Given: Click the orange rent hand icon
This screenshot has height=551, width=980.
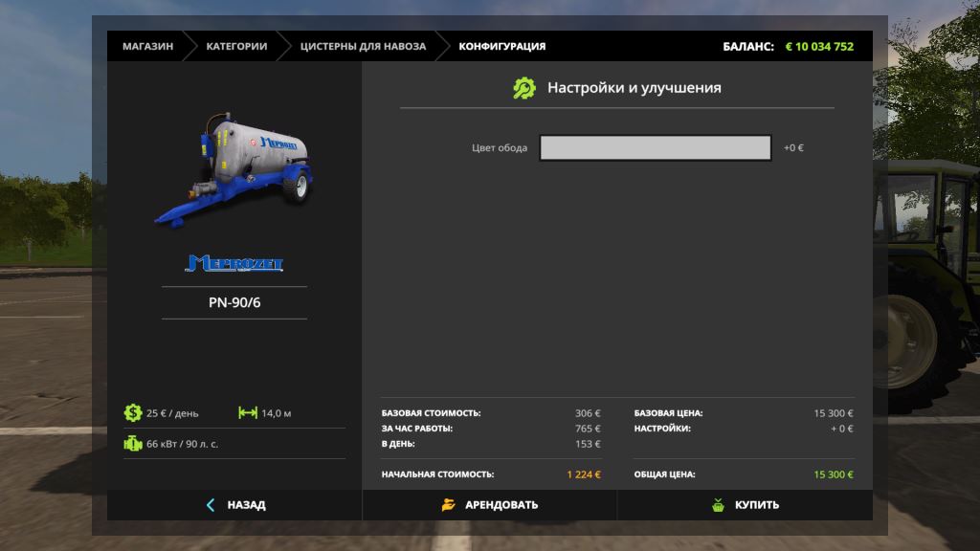Looking at the screenshot, I should click(448, 505).
